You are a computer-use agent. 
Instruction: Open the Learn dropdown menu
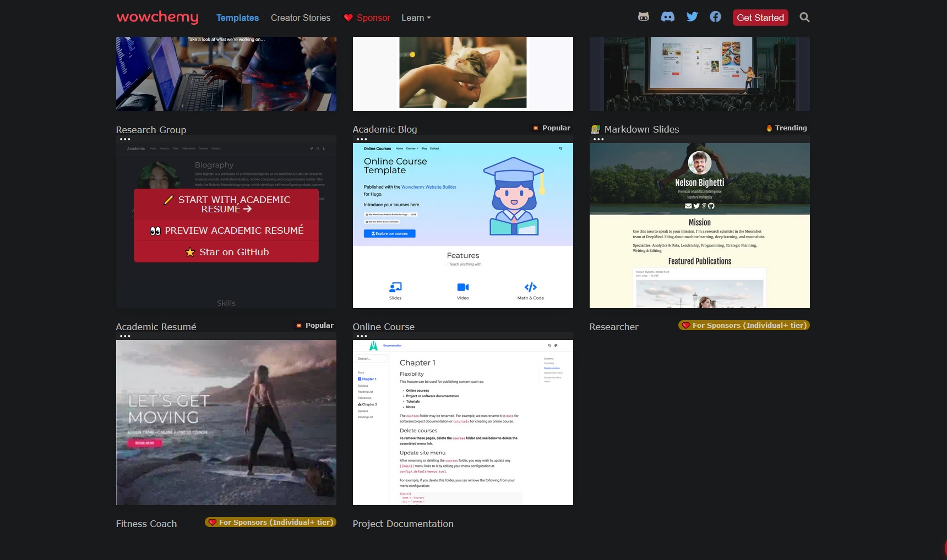pos(416,18)
